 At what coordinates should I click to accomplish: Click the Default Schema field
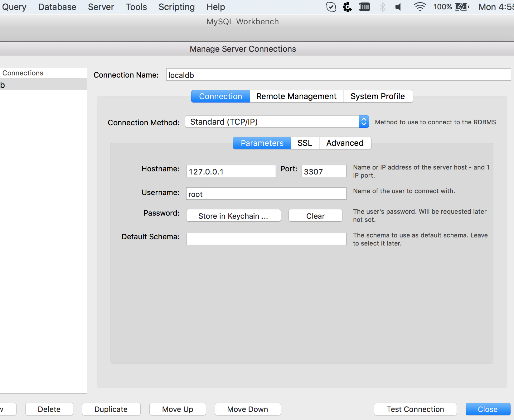tap(266, 239)
